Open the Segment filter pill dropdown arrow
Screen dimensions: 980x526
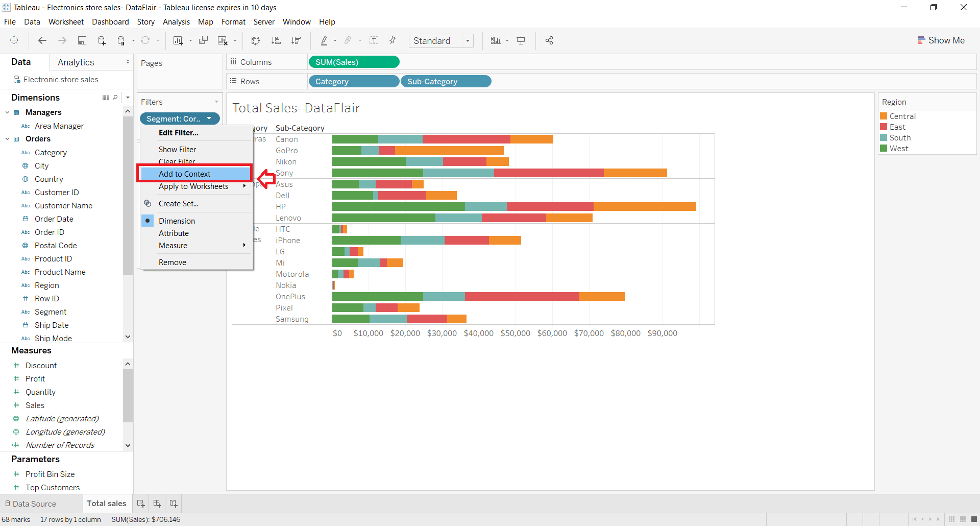tap(210, 118)
